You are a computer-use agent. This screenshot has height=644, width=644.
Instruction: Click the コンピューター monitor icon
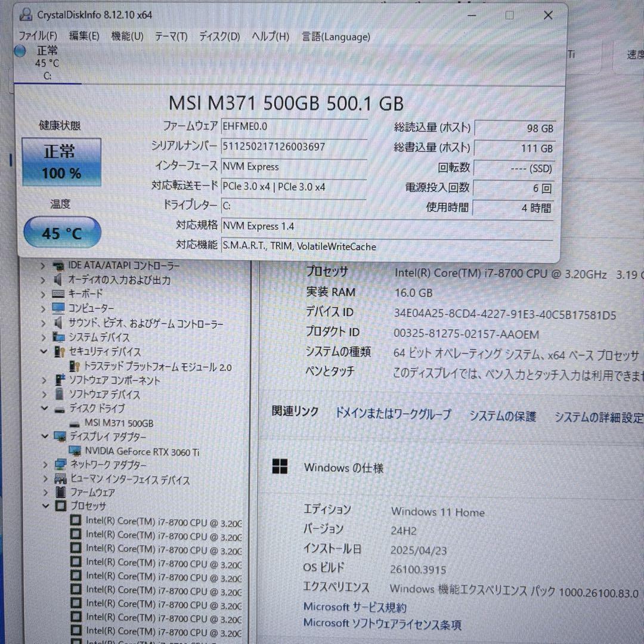(x=58, y=308)
